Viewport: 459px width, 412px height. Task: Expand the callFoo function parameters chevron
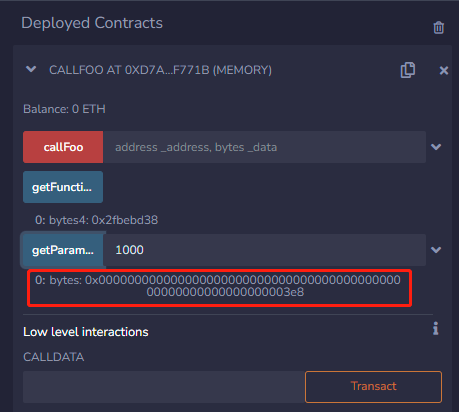[436, 147]
